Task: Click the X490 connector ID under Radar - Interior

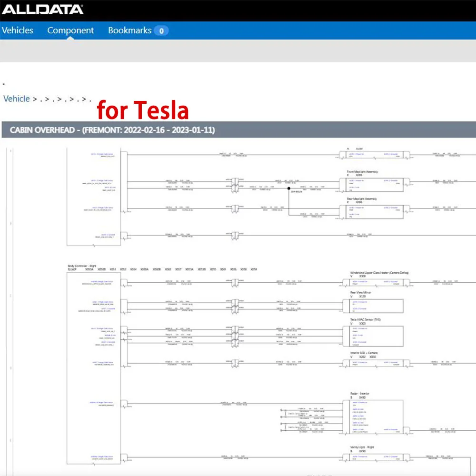Action: tap(362, 397)
